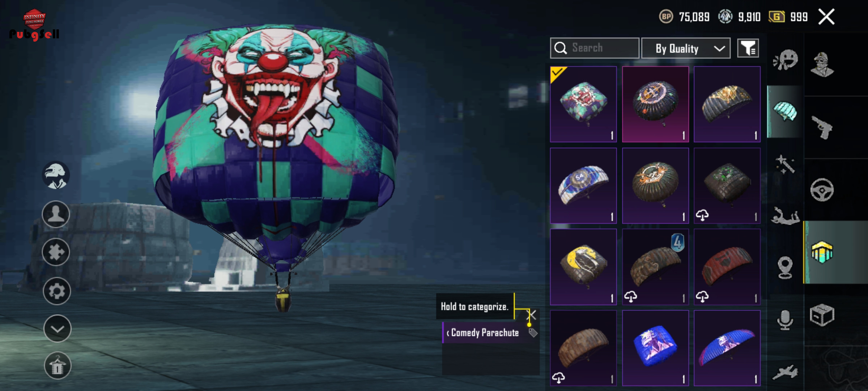868x391 pixels.
Task: Select the emote smiley category icon
Action: (x=785, y=60)
